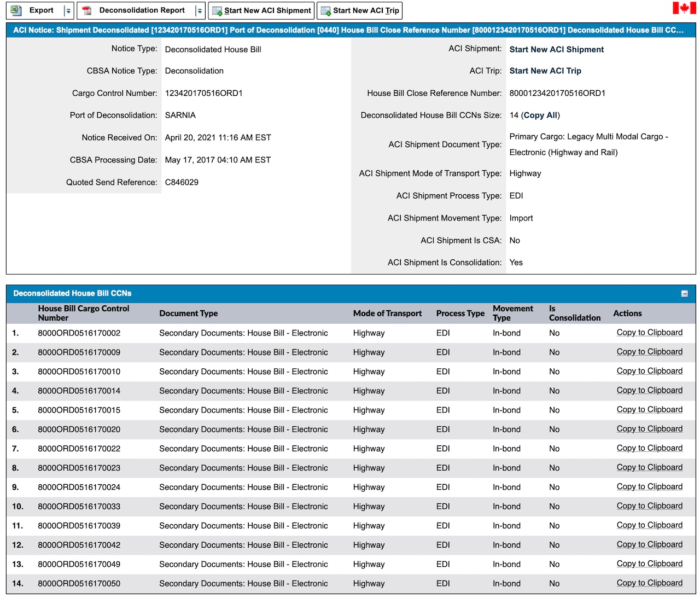Click the Start New ACI Trip link
The image size is (700, 598).
[545, 71]
